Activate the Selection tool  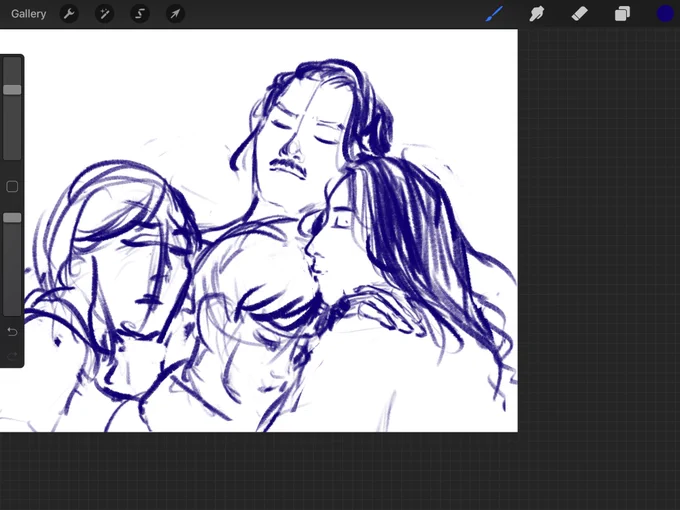point(140,14)
